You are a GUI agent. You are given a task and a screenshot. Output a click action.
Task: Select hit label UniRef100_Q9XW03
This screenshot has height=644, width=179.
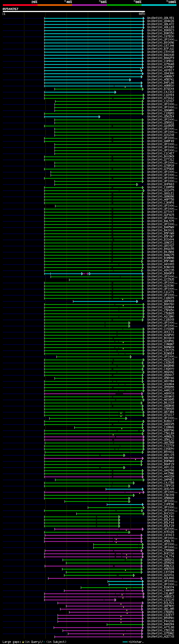161,397
